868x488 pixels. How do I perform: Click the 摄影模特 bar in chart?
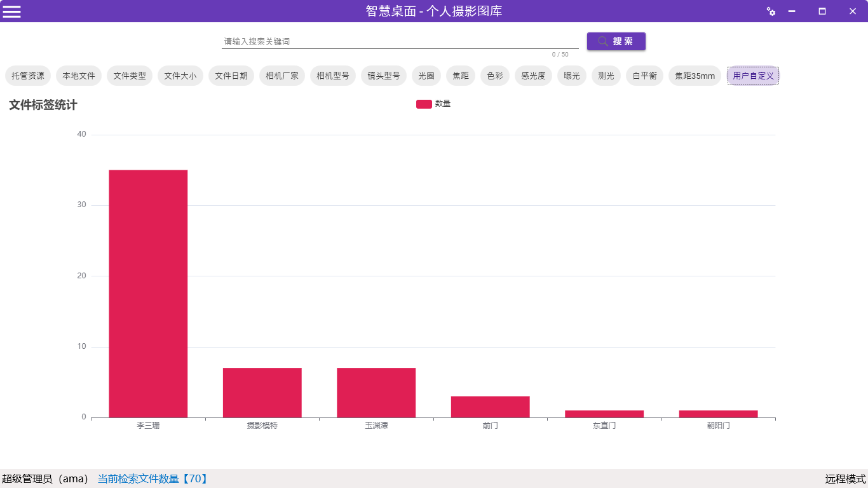pos(262,393)
